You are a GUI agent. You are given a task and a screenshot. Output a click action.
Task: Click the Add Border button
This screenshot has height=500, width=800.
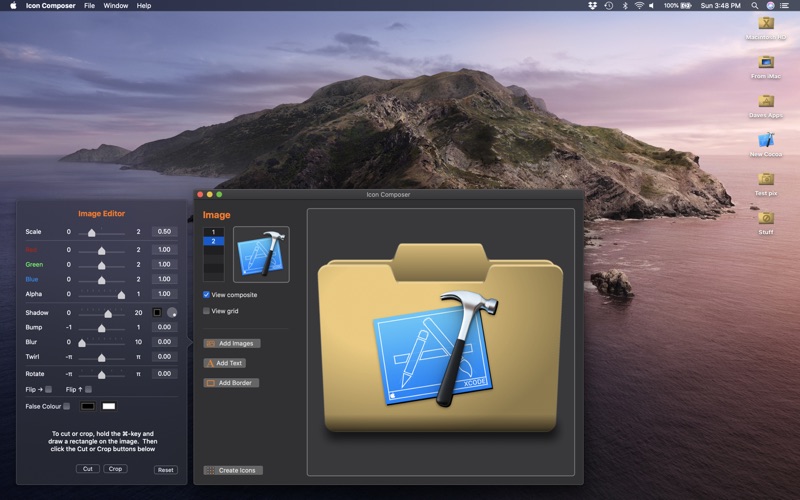point(231,383)
